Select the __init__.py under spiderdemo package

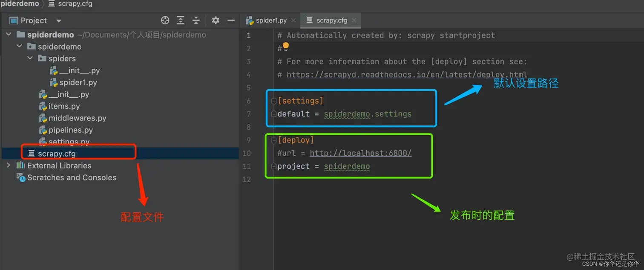[x=69, y=94]
